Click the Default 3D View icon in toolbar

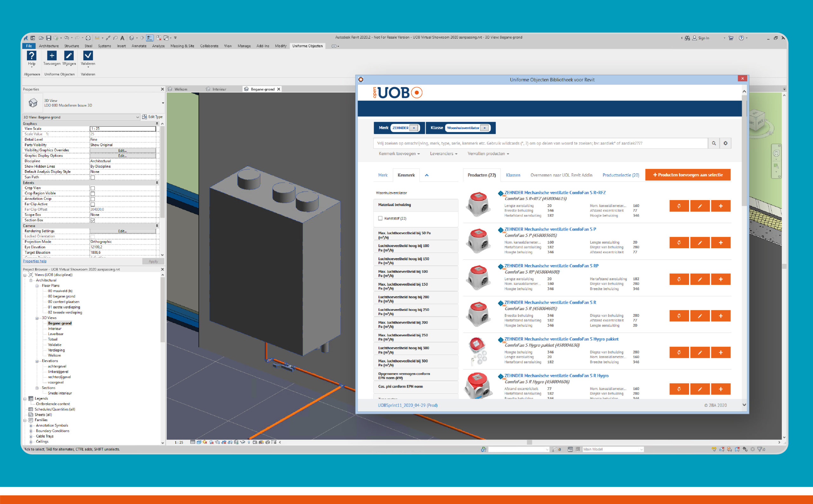pyautogui.click(x=132, y=38)
